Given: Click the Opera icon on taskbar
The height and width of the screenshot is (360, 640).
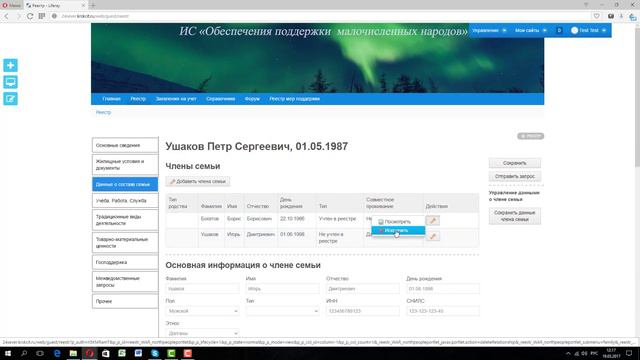Looking at the screenshot, I should pos(89,353).
